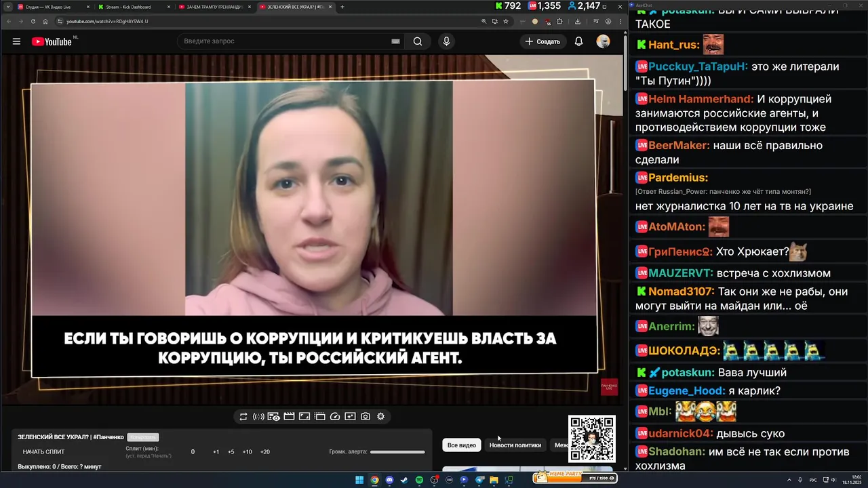The width and height of the screenshot is (868, 488).
Task: Open the browser downloads icon
Action: coord(578,21)
